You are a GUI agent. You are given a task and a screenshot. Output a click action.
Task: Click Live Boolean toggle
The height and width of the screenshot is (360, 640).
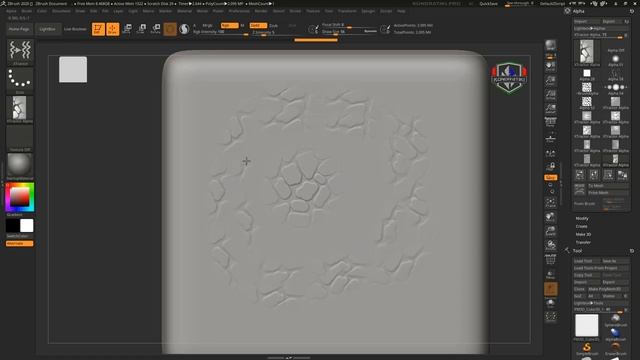[x=75, y=29]
